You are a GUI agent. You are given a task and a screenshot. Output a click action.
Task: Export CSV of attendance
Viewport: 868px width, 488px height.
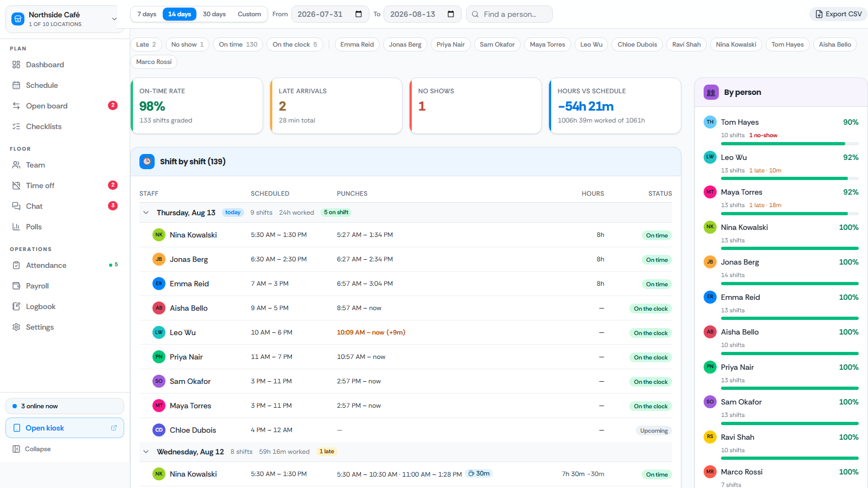pos(838,14)
